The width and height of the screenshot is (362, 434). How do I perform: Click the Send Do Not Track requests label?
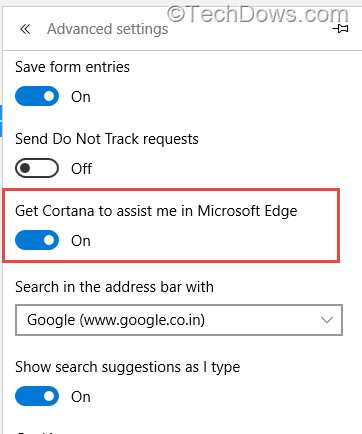click(x=107, y=139)
